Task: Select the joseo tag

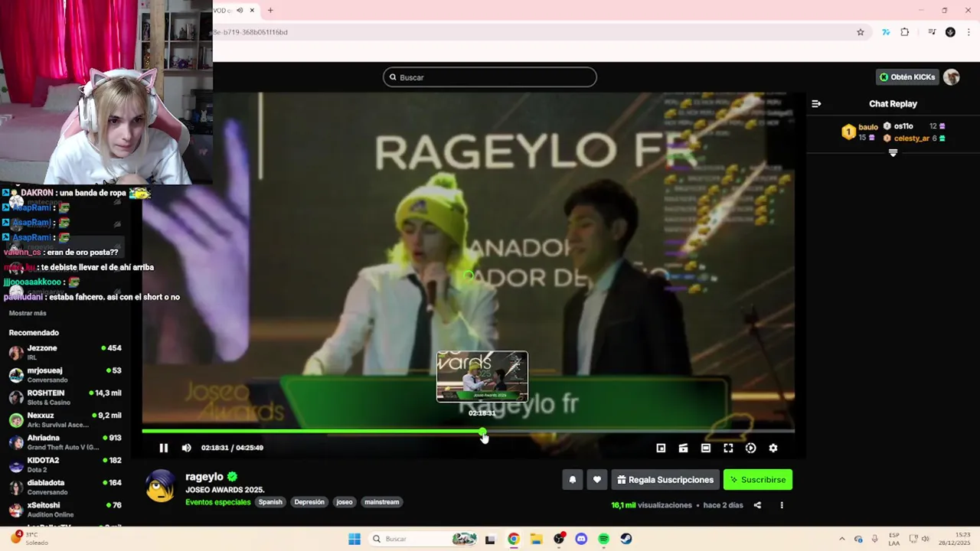Action: [345, 502]
